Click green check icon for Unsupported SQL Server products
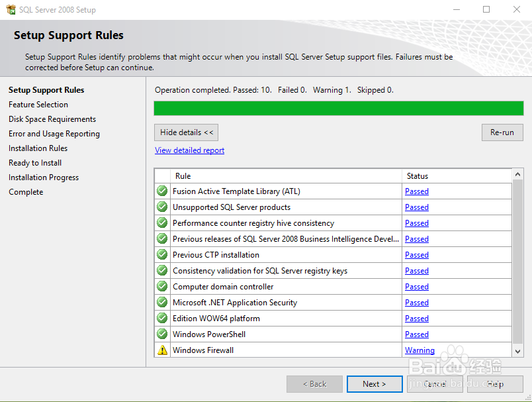 (162, 207)
